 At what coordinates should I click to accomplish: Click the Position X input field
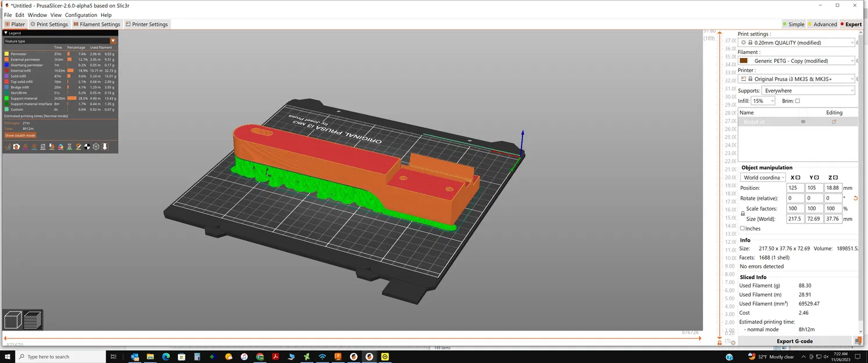point(795,188)
